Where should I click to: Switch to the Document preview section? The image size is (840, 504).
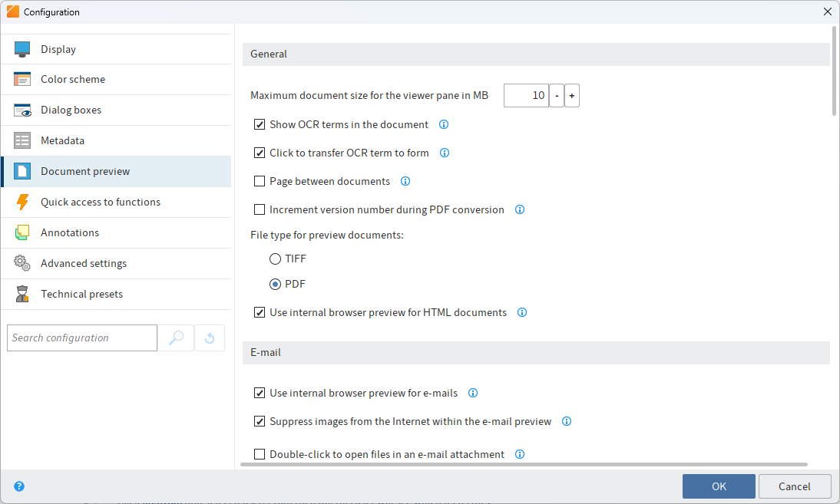[22, 171]
